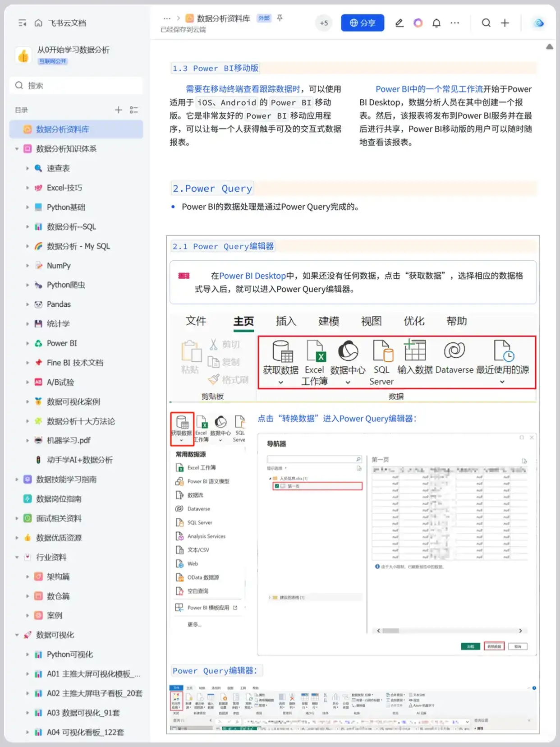Expand the 数据技能学习指南 node
Viewport: 560px width, 747px height.
coord(17,480)
